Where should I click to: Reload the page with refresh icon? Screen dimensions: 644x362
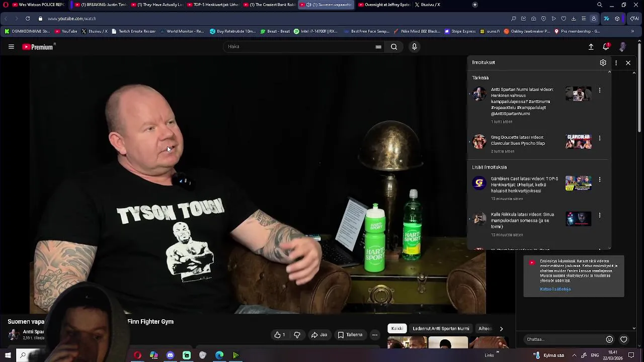(x=28, y=19)
